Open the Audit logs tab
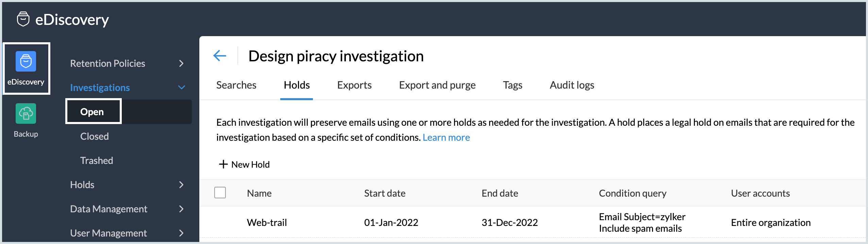The image size is (868, 244). (572, 85)
